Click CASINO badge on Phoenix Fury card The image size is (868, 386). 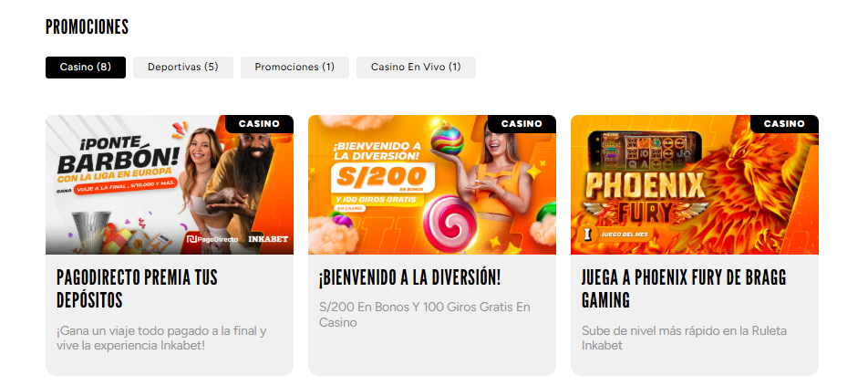coord(784,123)
